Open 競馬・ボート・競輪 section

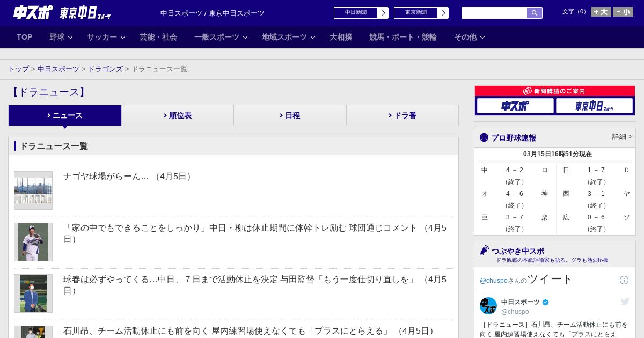(x=403, y=37)
